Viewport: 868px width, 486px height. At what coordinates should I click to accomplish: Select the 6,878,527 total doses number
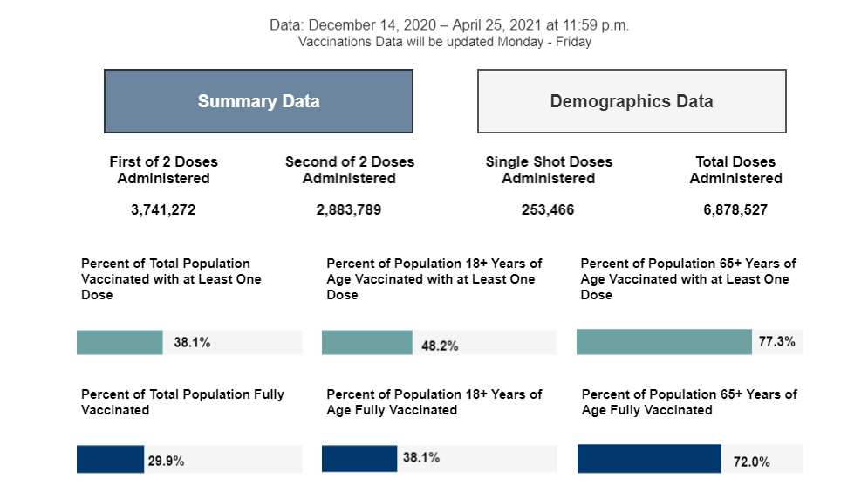[735, 210]
